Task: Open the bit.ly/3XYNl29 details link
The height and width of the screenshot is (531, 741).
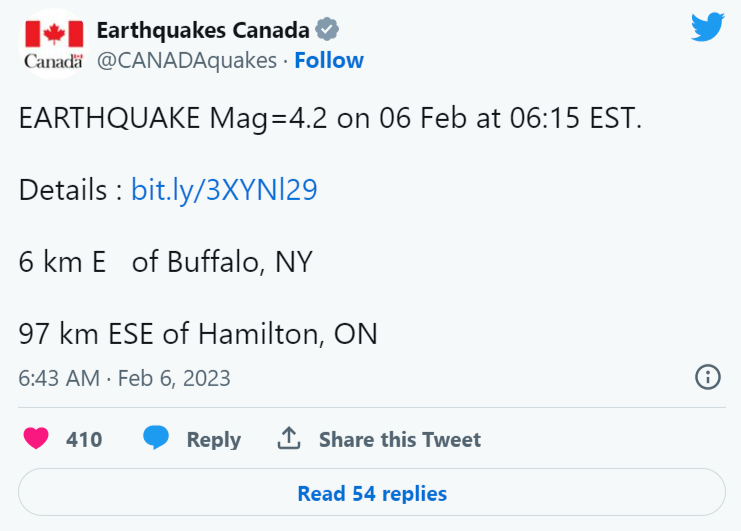Action: 224,190
